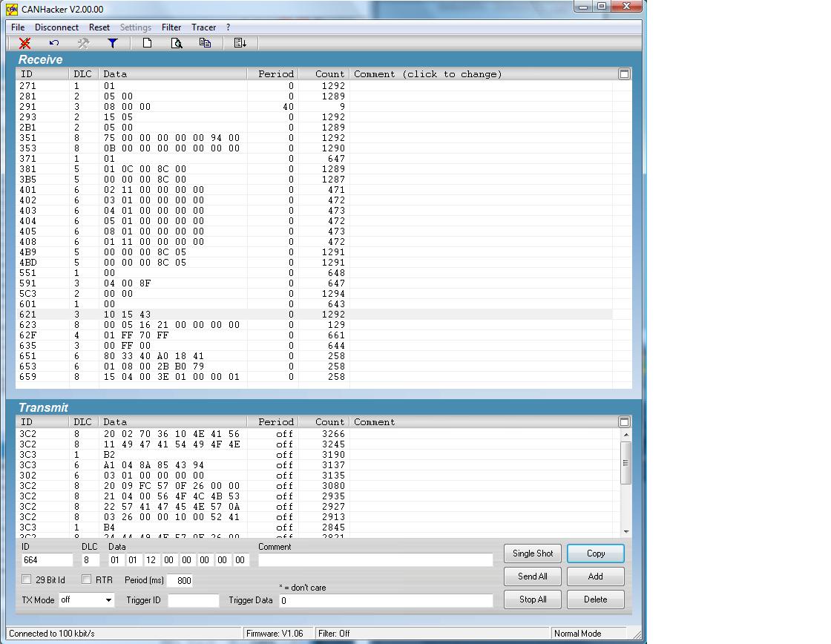Select the Receive row with ID 62F
The image size is (831, 644).
pyautogui.click(x=315, y=335)
